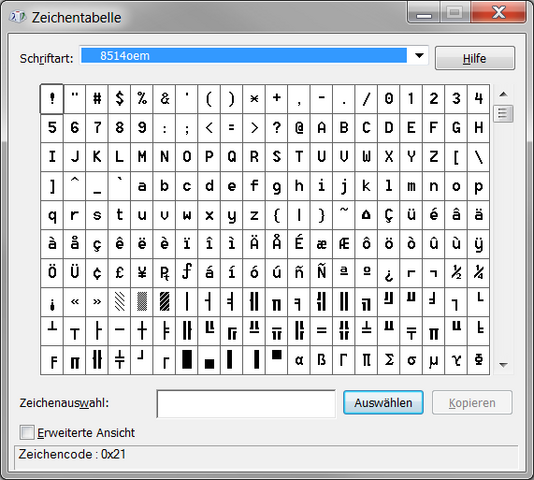Image resolution: width=534 pixels, height=480 pixels.
Task: Select the Ç capital cedilla character
Action: (389, 215)
